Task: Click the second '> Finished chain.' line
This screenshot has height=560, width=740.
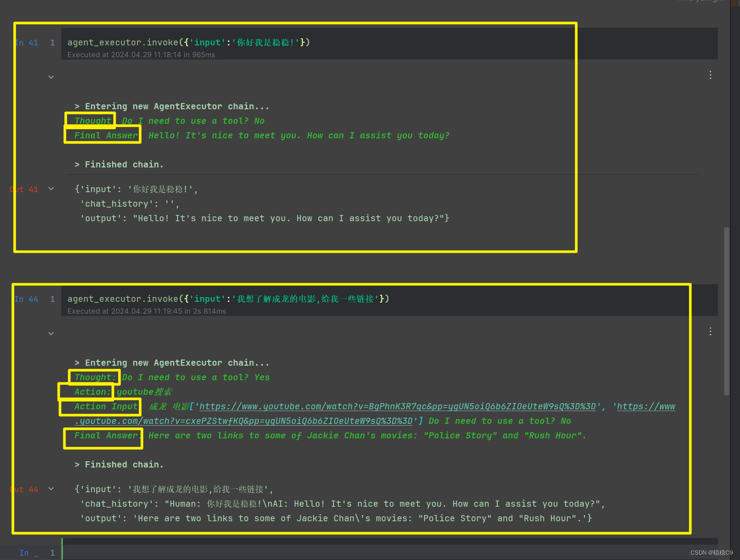Action: click(x=119, y=464)
